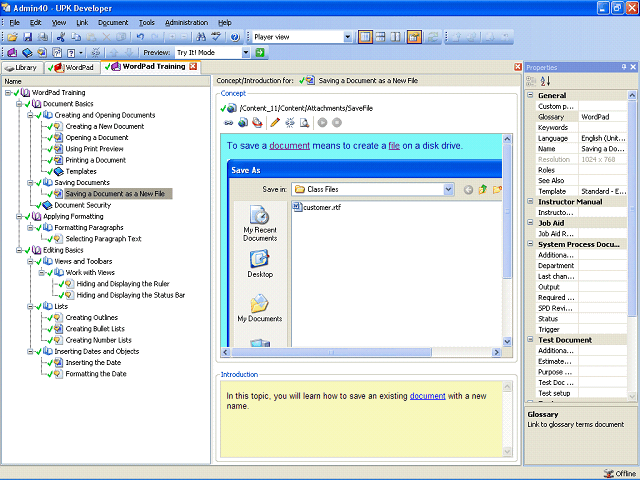The image size is (640, 480).
Task: Click the create package icon in Concept pane
Action: coord(257,122)
